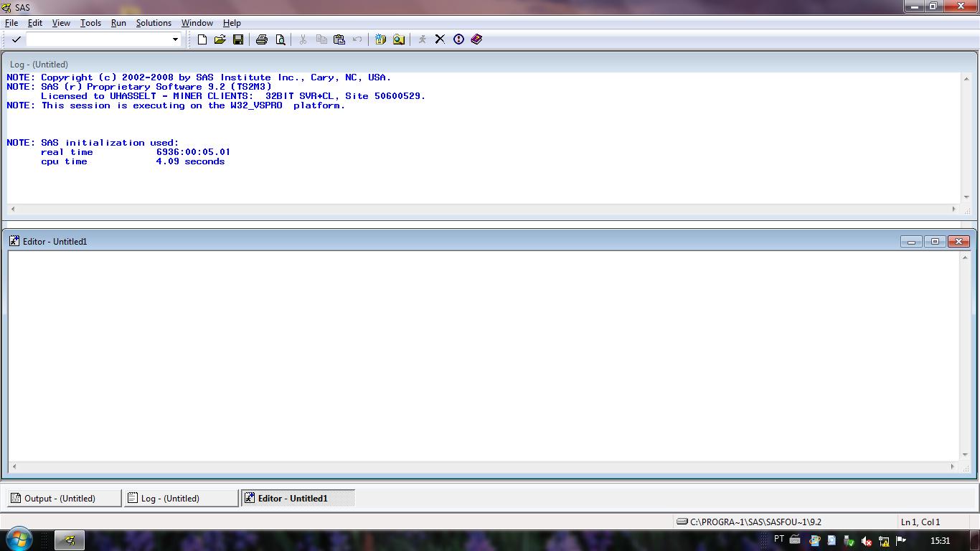The image size is (980, 551).
Task: Open the Help menu
Action: click(x=232, y=23)
